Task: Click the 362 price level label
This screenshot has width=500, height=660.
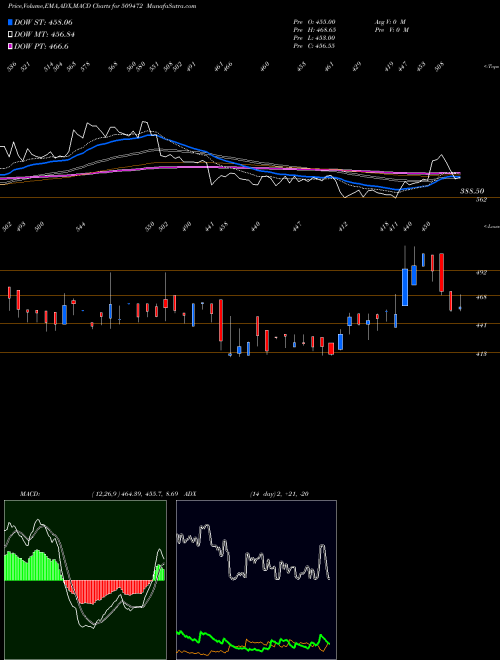Action: (481, 200)
